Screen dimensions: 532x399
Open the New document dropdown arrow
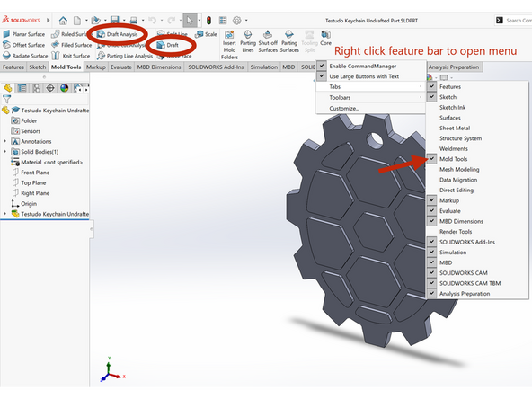point(86,21)
